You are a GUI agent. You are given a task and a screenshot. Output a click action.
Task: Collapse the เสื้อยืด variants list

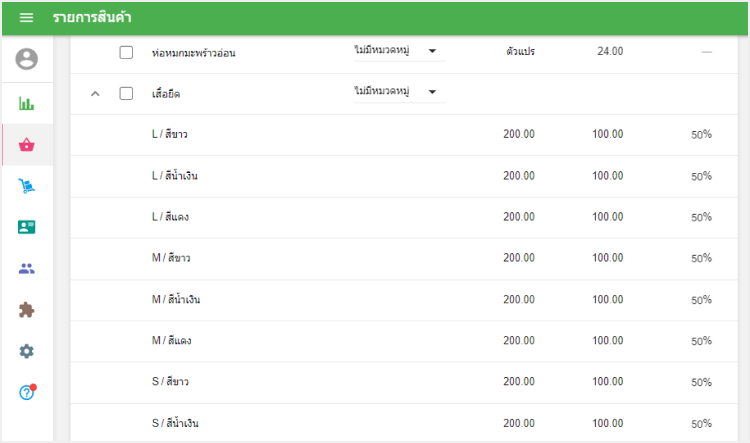[x=95, y=94]
